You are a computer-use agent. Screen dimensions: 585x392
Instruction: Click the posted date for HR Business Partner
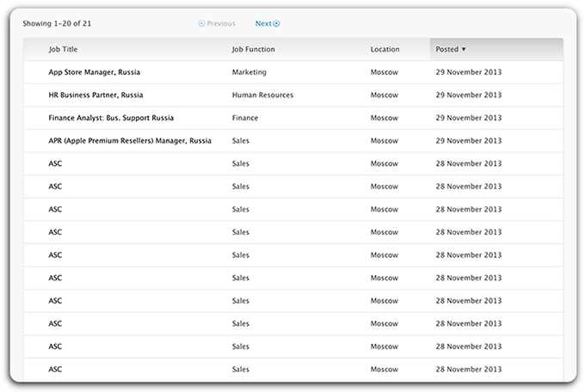pyautogui.click(x=469, y=95)
